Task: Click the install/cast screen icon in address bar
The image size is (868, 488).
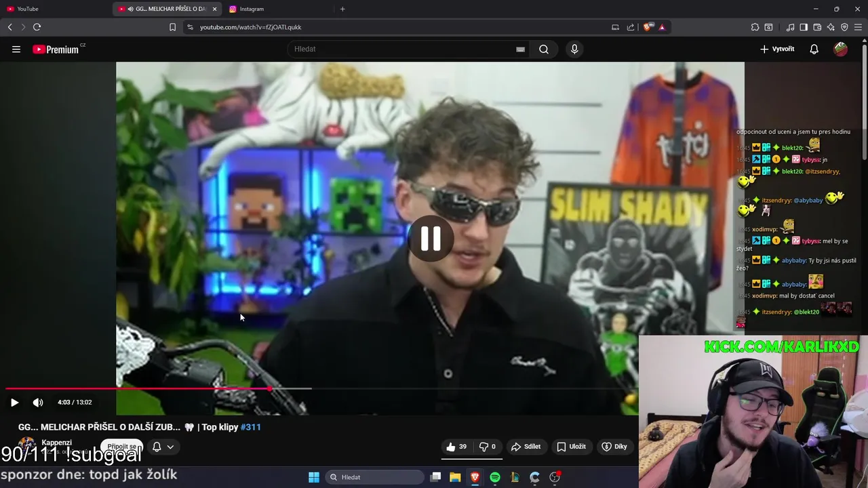Action: click(615, 27)
